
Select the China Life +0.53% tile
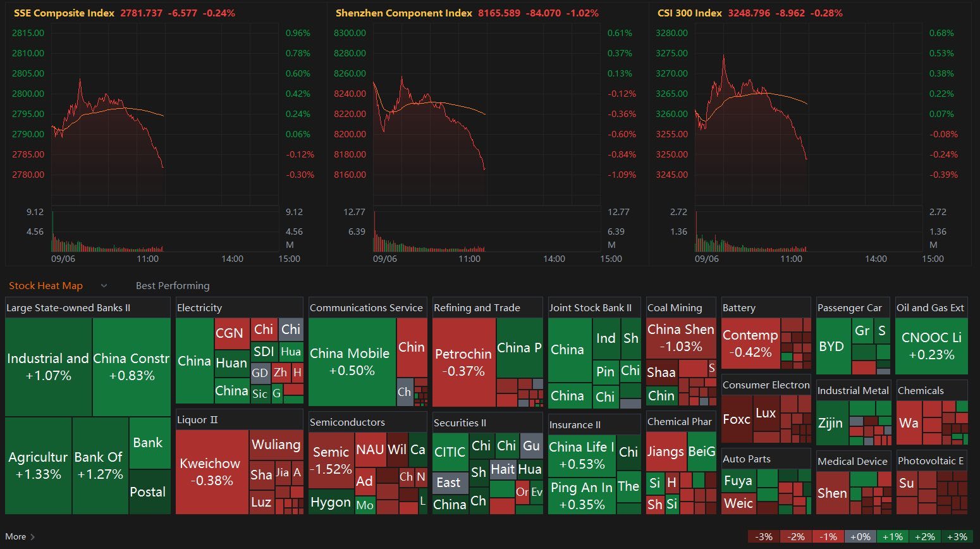[x=581, y=455]
